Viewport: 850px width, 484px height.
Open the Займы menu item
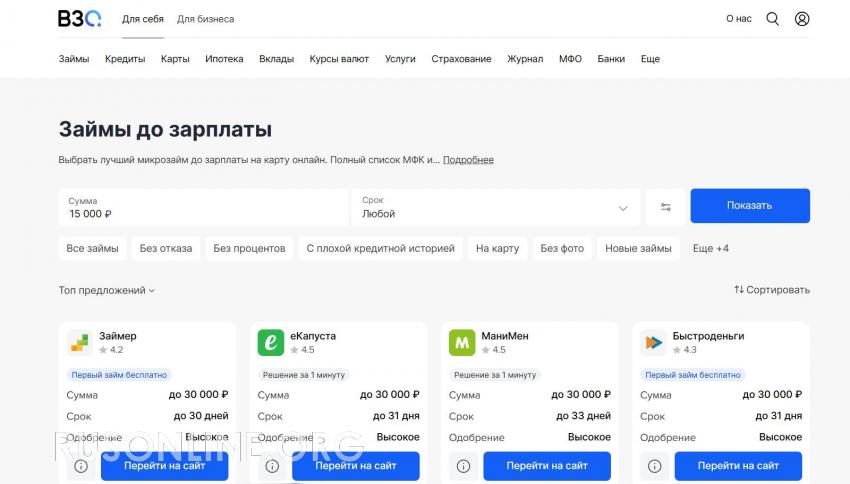tap(74, 59)
